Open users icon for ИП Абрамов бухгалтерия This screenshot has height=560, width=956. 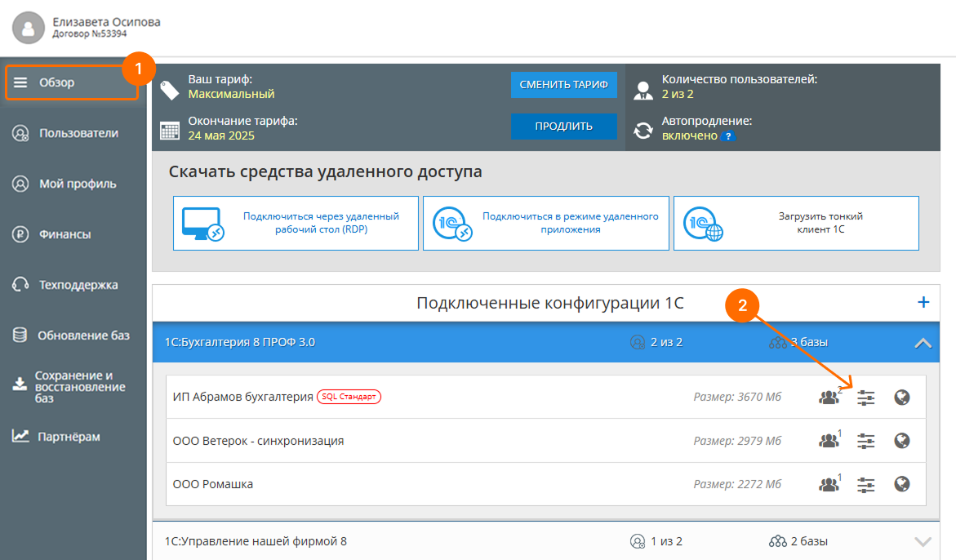829,397
